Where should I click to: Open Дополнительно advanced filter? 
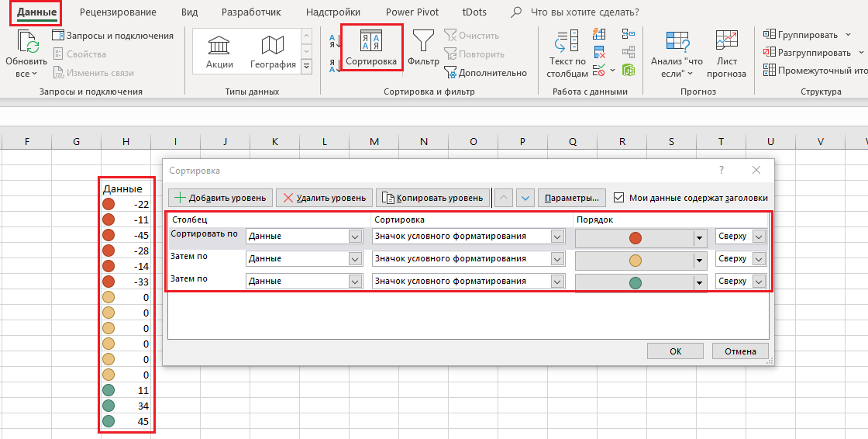[485, 73]
